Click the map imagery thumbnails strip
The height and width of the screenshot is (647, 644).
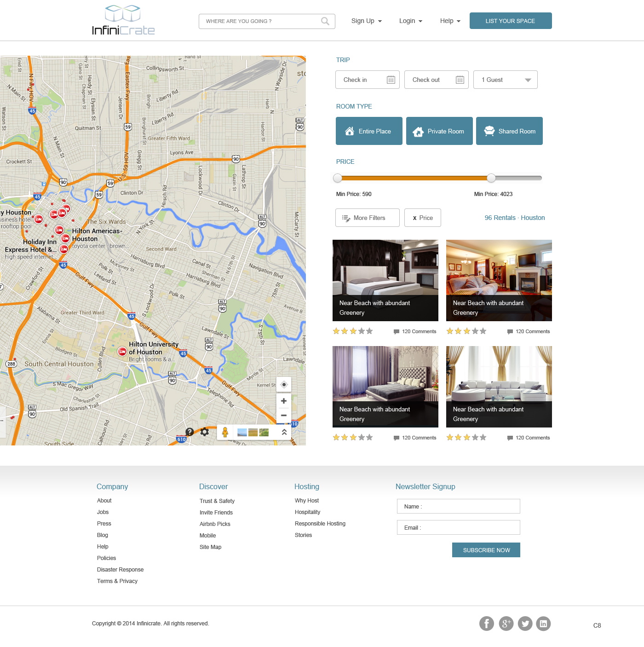[x=253, y=432]
